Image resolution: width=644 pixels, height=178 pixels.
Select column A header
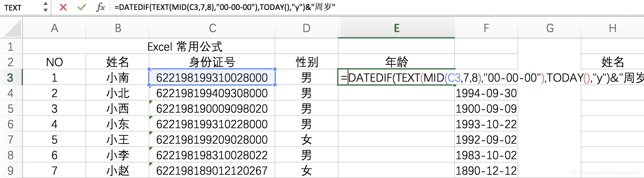pos(54,28)
